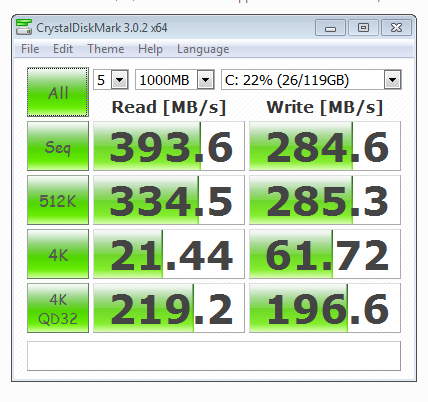Start the 4K random test

pos(58,254)
